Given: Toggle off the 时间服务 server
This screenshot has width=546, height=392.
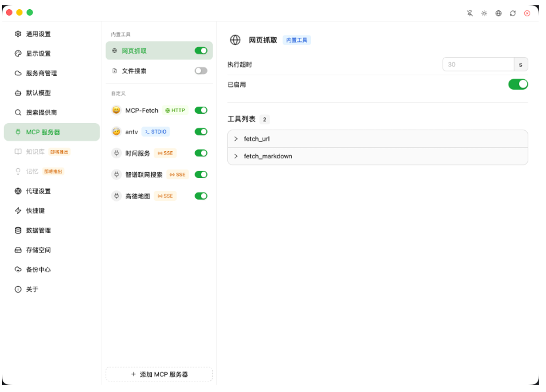Looking at the screenshot, I should coord(201,153).
